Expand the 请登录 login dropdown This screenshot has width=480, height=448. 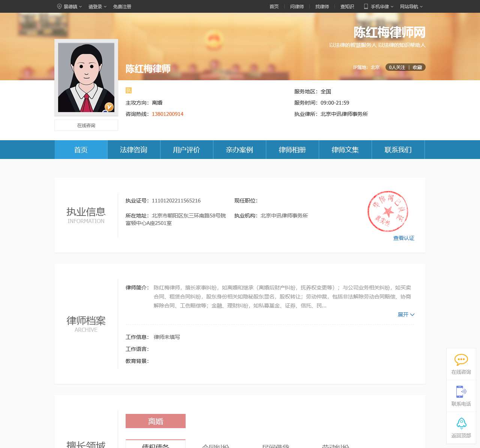(x=97, y=6)
